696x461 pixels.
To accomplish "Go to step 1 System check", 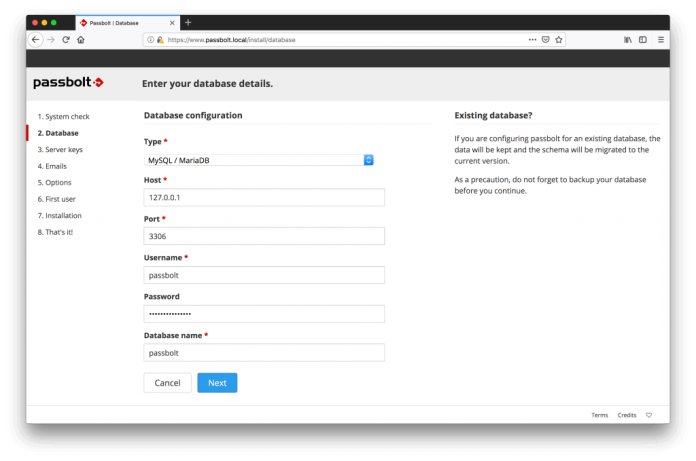I will (63, 116).
